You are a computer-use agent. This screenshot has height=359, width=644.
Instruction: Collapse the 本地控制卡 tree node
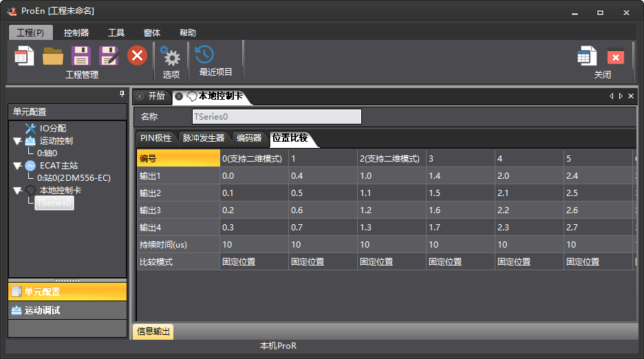[17, 191]
